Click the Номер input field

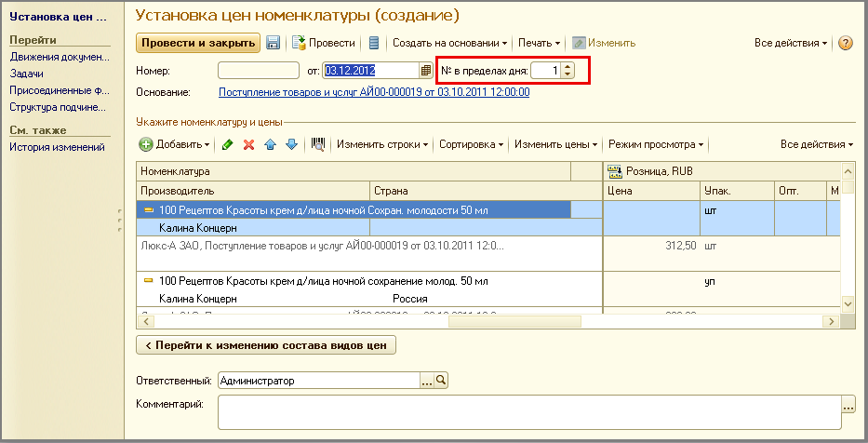click(x=259, y=71)
